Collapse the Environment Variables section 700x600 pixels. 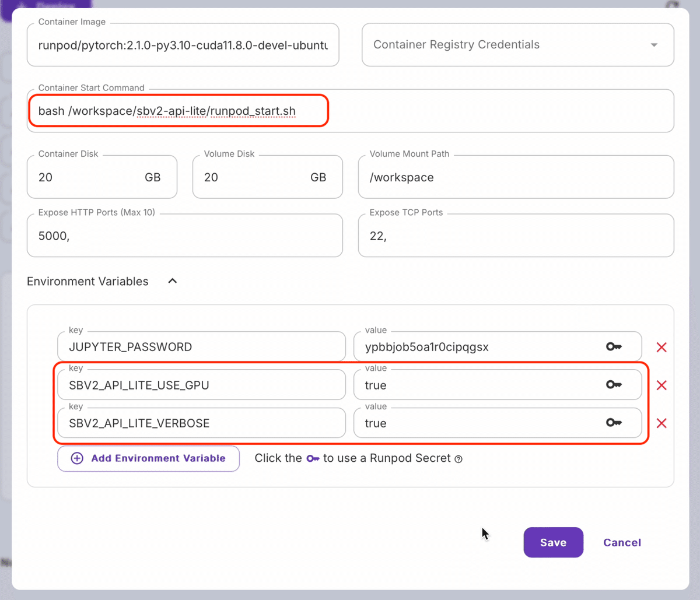172,281
